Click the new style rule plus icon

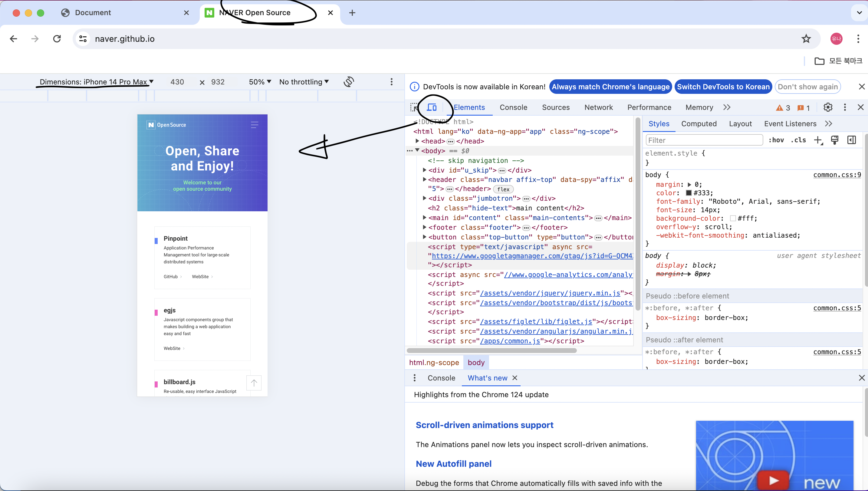pyautogui.click(x=818, y=140)
